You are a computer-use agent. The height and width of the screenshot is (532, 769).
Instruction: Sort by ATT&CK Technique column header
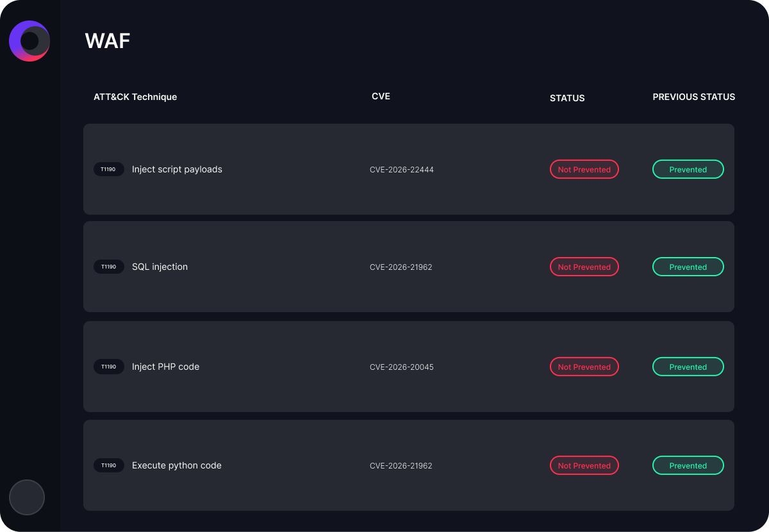(135, 97)
